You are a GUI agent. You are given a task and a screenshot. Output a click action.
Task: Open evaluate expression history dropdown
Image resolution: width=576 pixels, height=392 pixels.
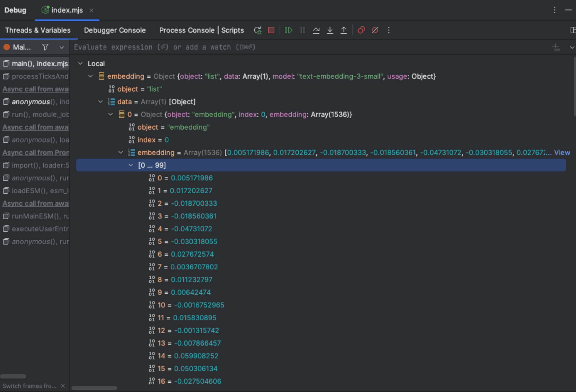point(572,47)
